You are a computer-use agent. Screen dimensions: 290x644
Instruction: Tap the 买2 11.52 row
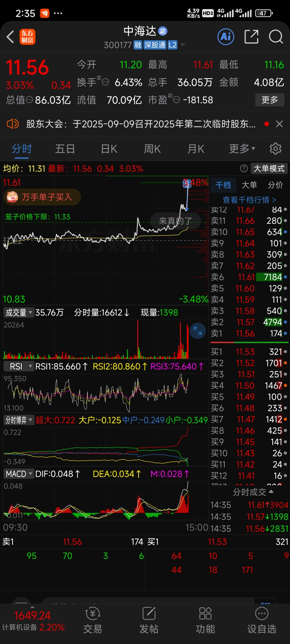pos(249,363)
